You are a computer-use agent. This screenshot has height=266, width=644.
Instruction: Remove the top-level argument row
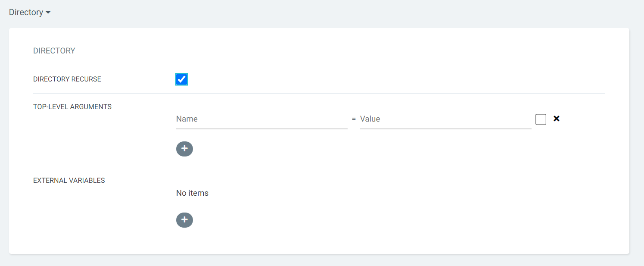coord(556,119)
